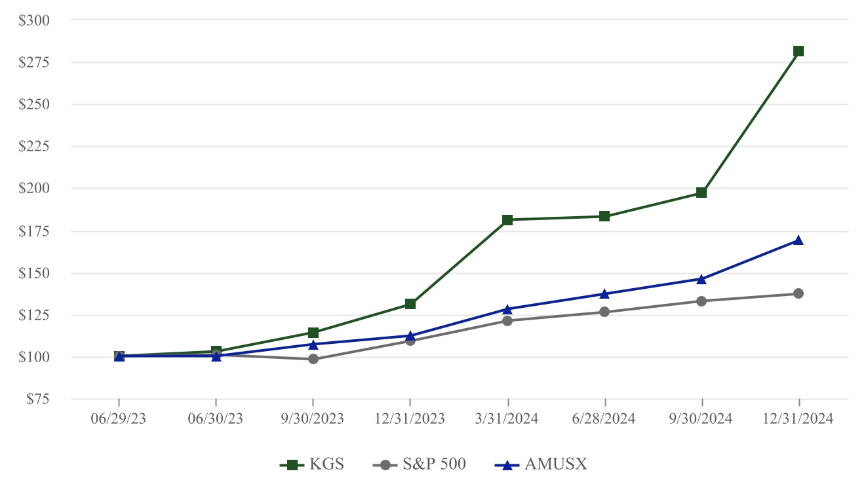Click the KGS square marker at 3/31/2024
This screenshot has width=868, height=503.
pyautogui.click(x=507, y=219)
